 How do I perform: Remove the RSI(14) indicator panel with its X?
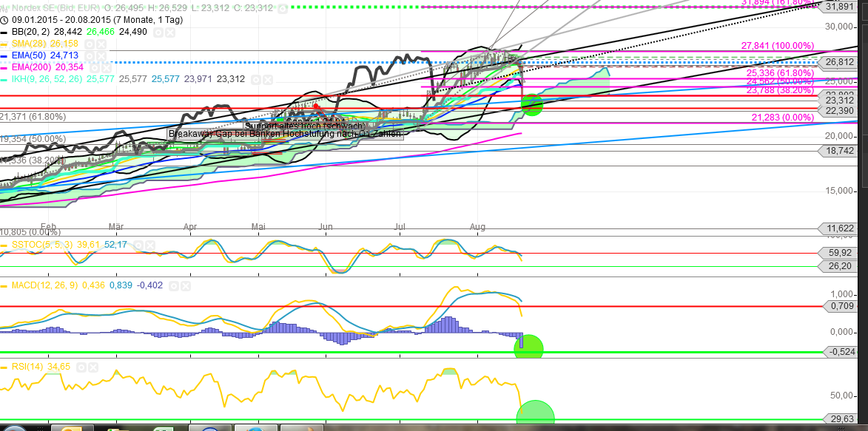coord(93,366)
